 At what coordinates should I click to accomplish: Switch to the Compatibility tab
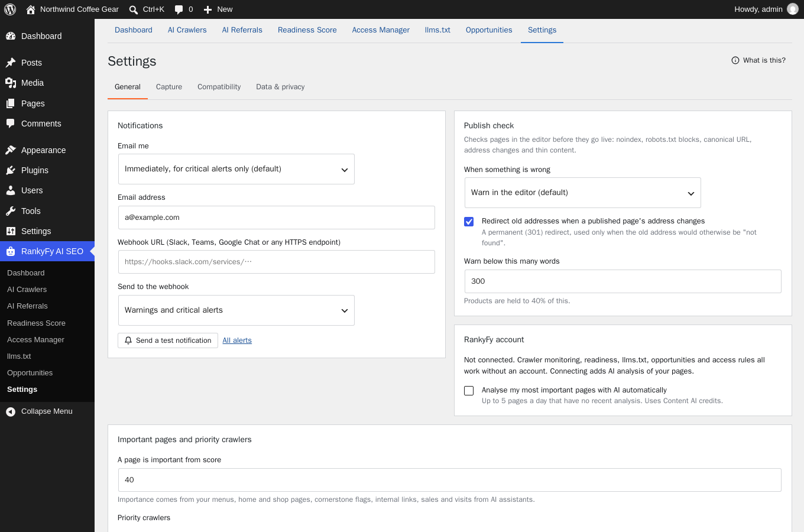[219, 87]
